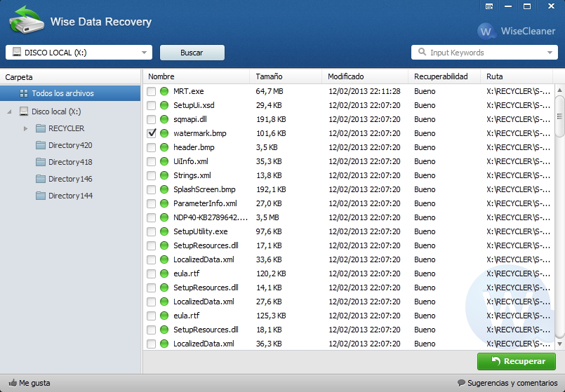Click the drive icon in the disk selector
Image resolution: width=565 pixels, height=392 pixels.
tap(17, 52)
